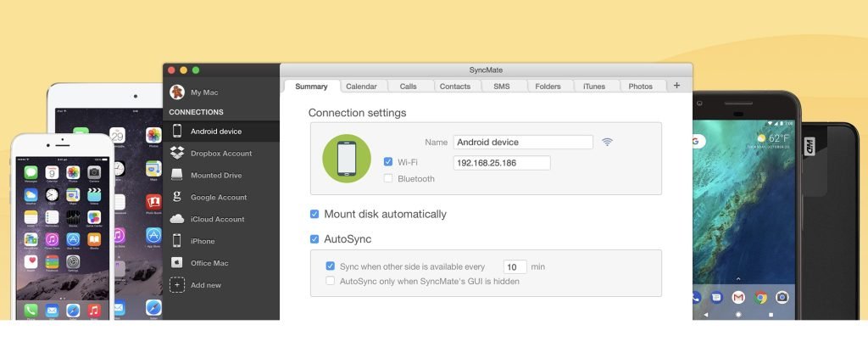This screenshot has height=364, width=868.
Task: Uncheck Mount disk automatically
Action: (x=314, y=214)
